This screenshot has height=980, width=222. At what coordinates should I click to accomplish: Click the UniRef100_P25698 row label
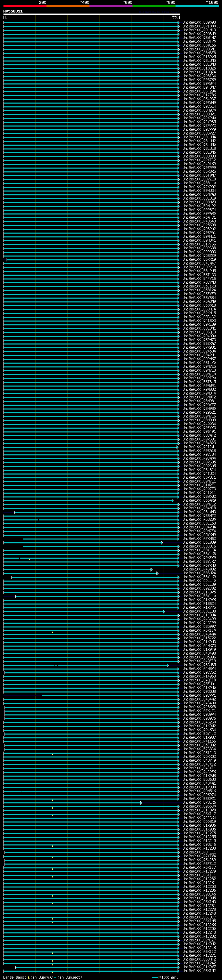coord(199,225)
